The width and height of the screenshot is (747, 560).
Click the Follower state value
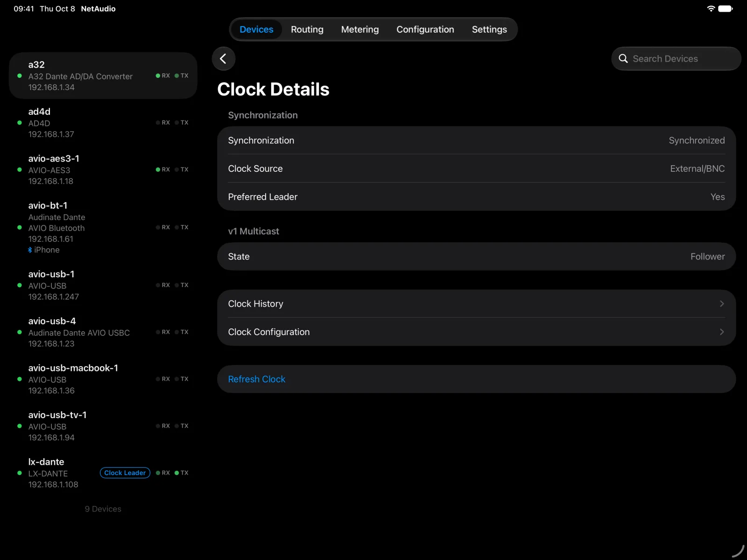point(707,257)
